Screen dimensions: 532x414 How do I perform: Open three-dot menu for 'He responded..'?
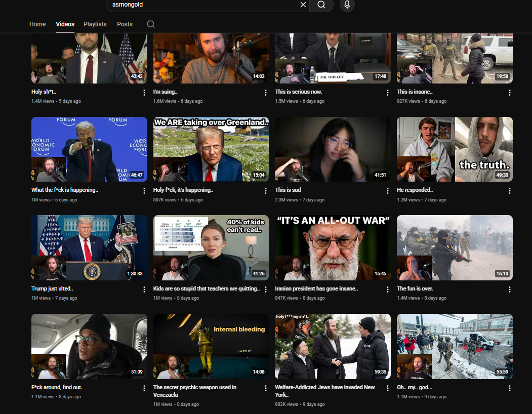(510, 191)
